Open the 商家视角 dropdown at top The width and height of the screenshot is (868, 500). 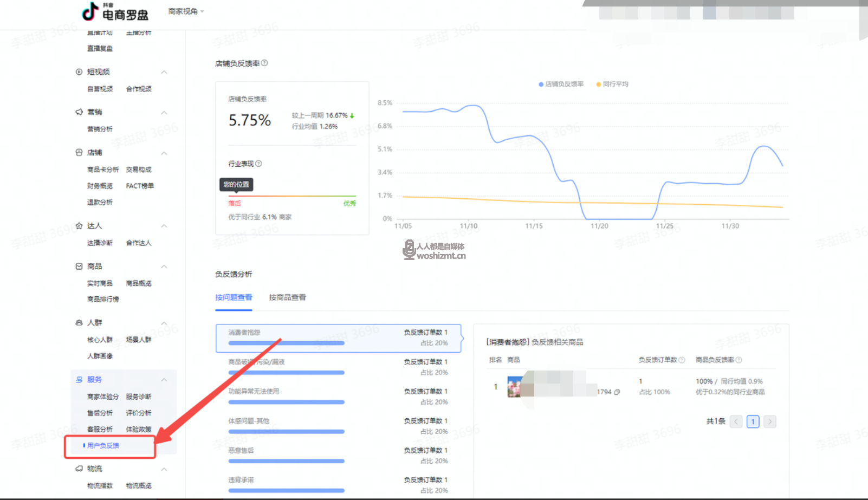(x=186, y=11)
